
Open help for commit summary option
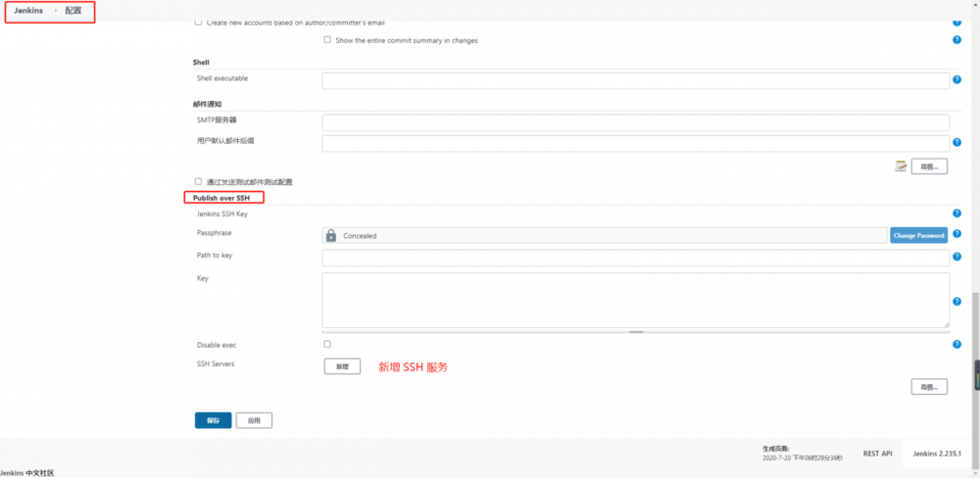tap(956, 40)
